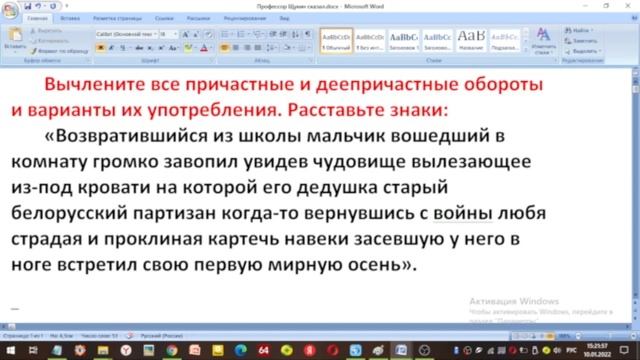Toggle bold formatting button
Image resolution: width=640 pixels, height=360 pixels.
(x=100, y=48)
